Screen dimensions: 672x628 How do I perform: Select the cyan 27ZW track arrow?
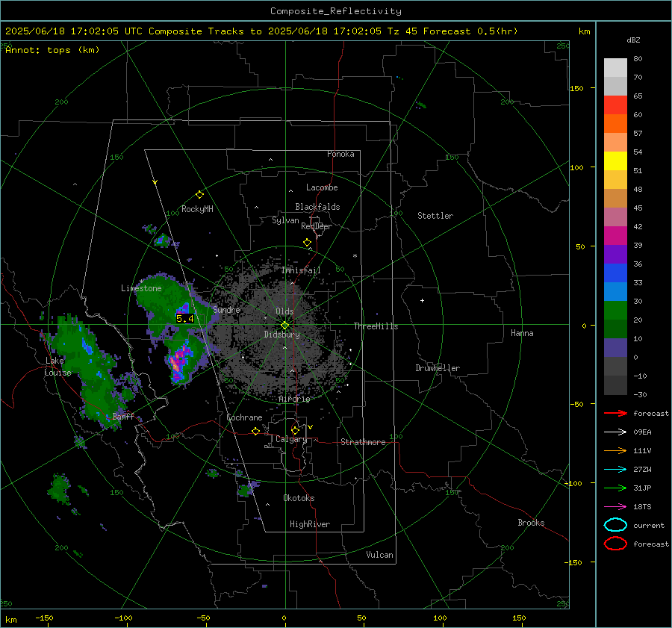[x=615, y=470]
